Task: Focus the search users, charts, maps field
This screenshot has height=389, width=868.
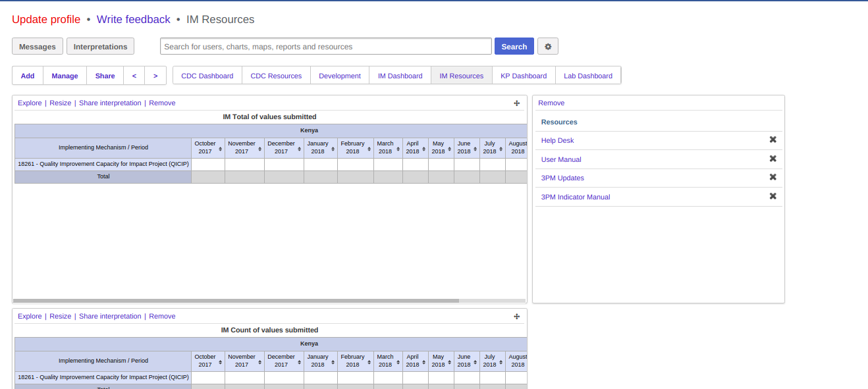Action: (326, 46)
